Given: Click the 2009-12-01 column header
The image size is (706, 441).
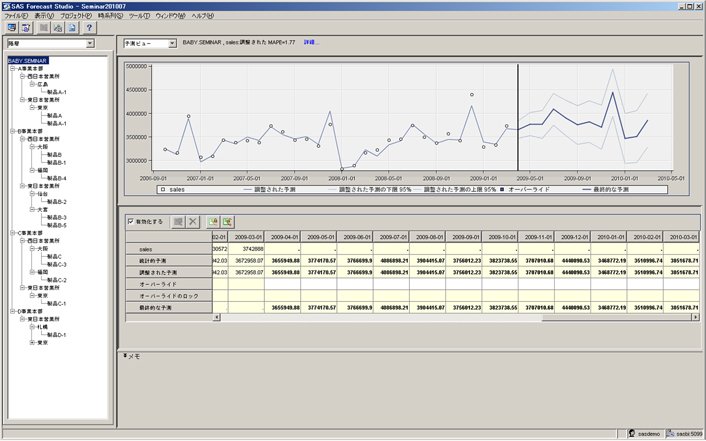Looking at the screenshot, I should click(x=573, y=237).
